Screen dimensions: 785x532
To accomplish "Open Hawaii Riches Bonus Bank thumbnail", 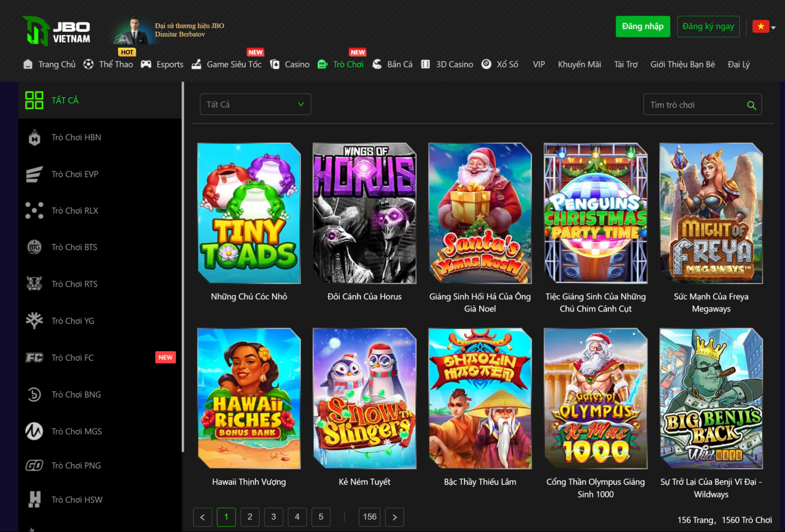I will click(249, 398).
